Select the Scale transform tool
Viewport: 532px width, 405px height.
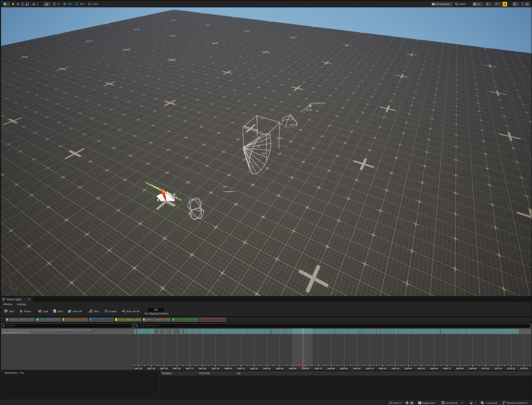(x=27, y=4)
